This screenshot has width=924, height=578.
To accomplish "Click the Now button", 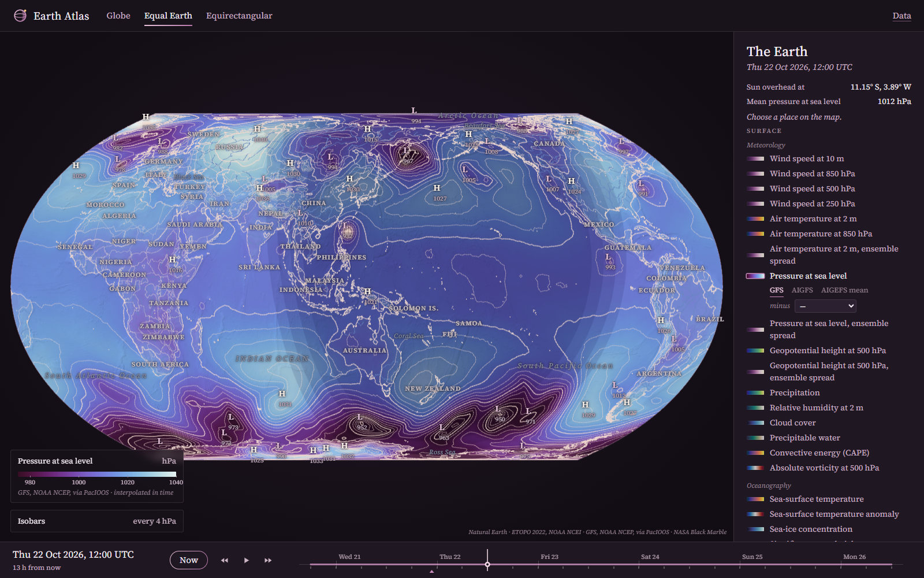I will pyautogui.click(x=189, y=560).
